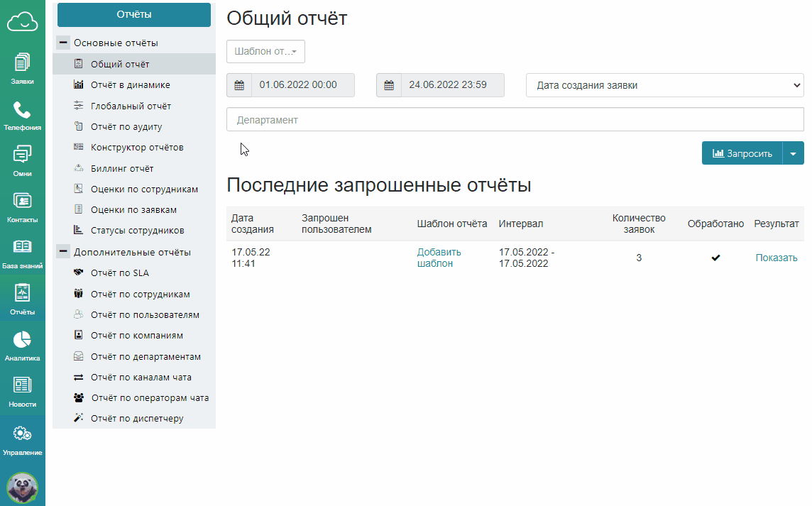Open the Аналитика pie chart icon
812x506 pixels.
22,340
